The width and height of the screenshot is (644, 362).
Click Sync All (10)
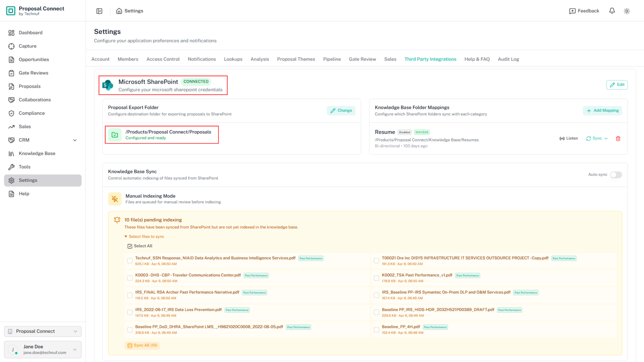coord(142,346)
